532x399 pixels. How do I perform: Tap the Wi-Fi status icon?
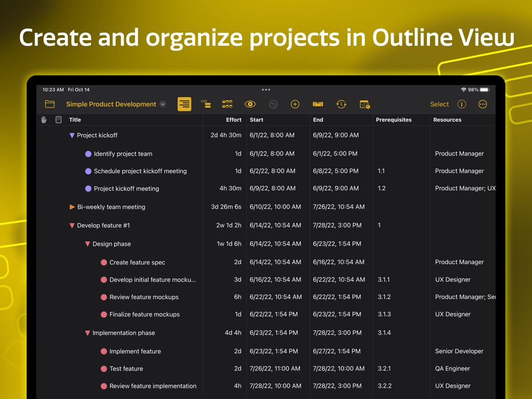[x=463, y=89]
